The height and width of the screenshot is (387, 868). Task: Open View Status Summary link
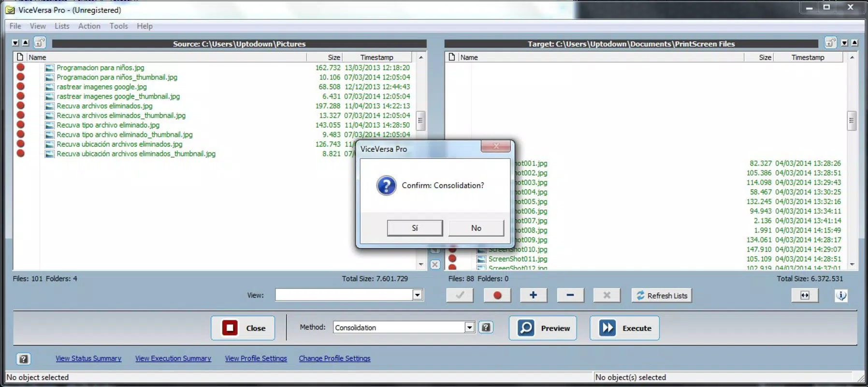coord(88,358)
